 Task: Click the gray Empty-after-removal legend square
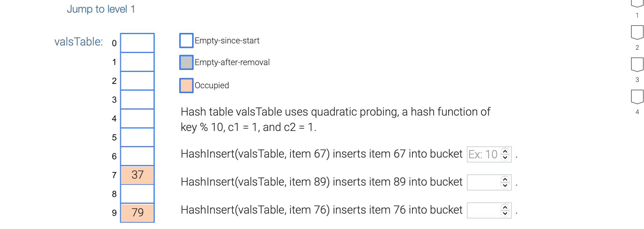tap(186, 62)
